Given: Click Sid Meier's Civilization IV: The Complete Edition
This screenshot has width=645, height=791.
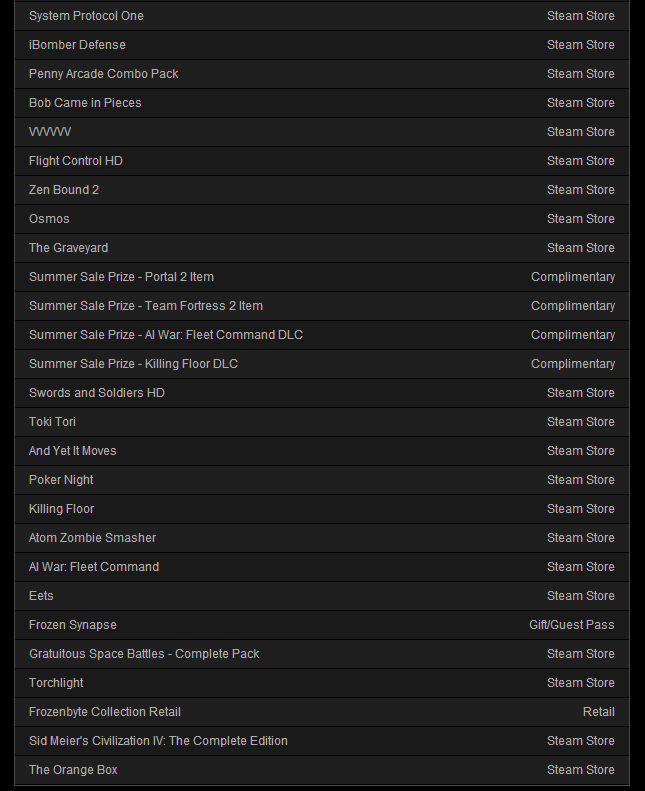Looking at the screenshot, I should [x=322, y=741].
